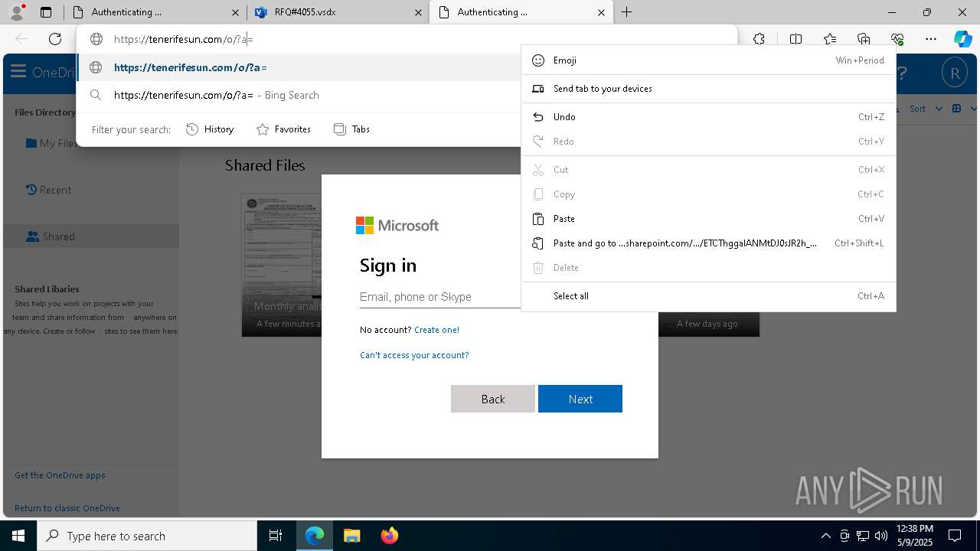Toggle split screen icon
The height and width of the screenshot is (551, 980).
click(x=795, y=39)
